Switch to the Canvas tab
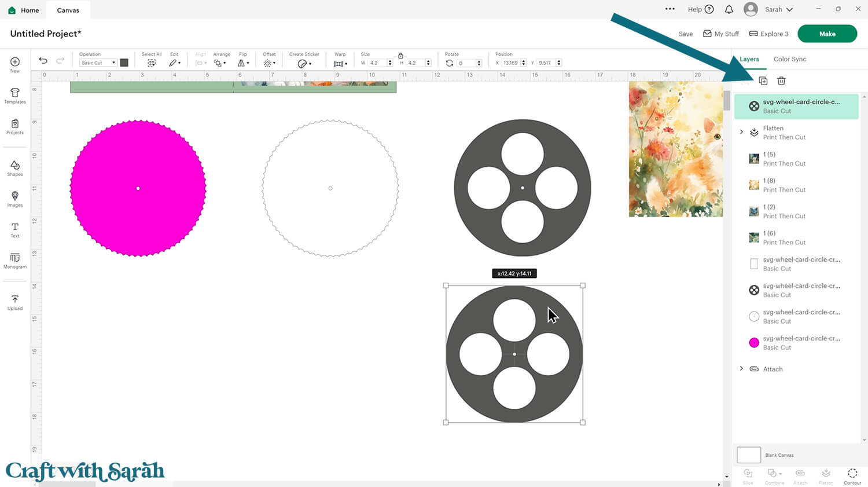The image size is (868, 487). tap(68, 10)
